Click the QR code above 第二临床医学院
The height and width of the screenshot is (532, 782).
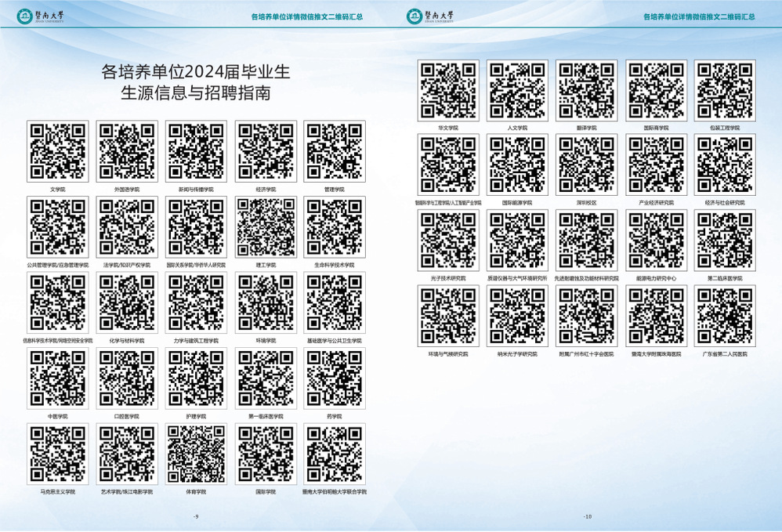[725, 241]
